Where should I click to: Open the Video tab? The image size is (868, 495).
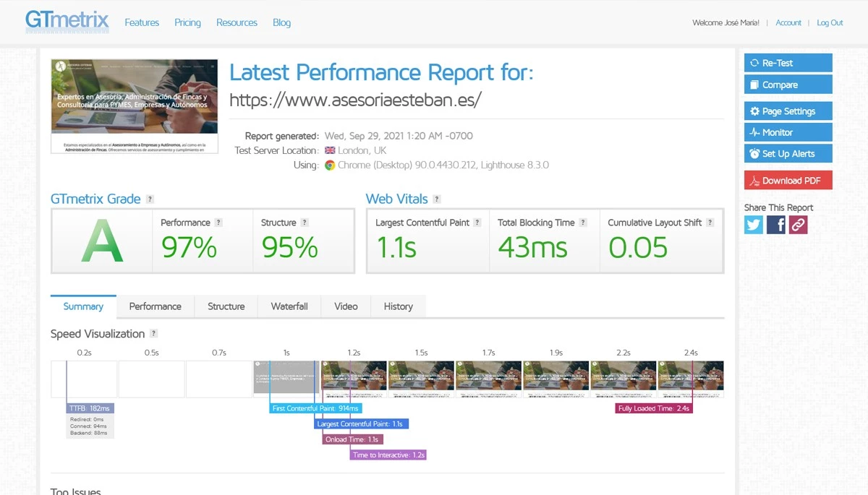point(346,306)
